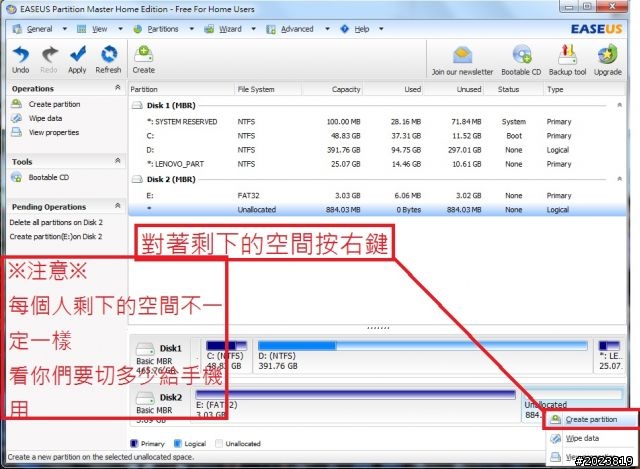
Task: Open the Help menu
Action: pyautogui.click(x=361, y=29)
